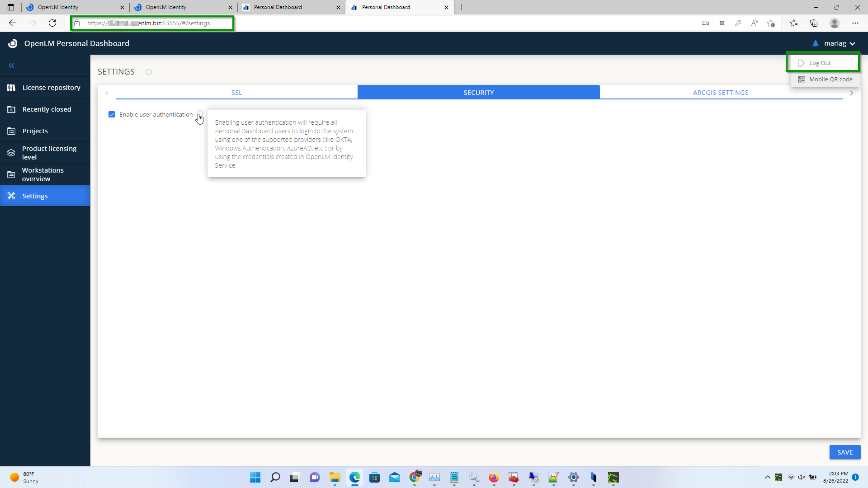868x488 pixels.
Task: Expand the mariag user dropdown
Action: click(x=840, y=43)
